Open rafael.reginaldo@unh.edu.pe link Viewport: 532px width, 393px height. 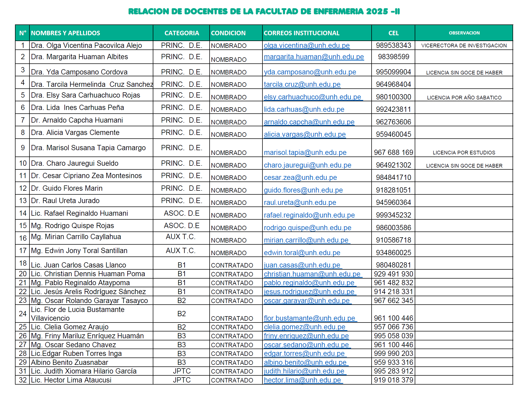[x=309, y=215]
